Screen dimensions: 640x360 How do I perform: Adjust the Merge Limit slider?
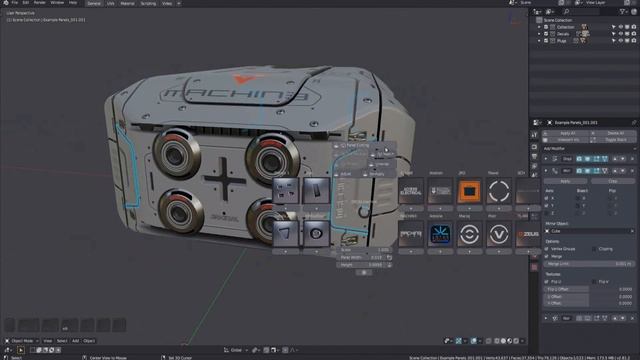[x=589, y=264]
